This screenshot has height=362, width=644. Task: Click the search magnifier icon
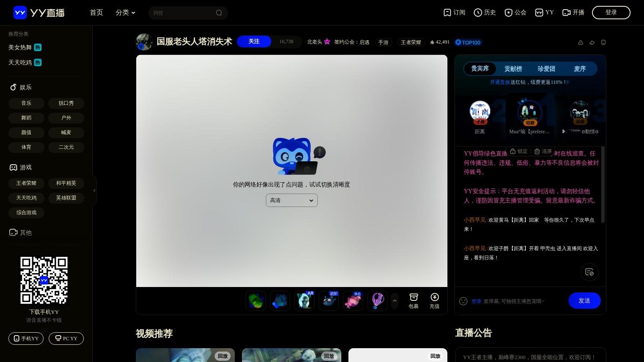coord(219,13)
